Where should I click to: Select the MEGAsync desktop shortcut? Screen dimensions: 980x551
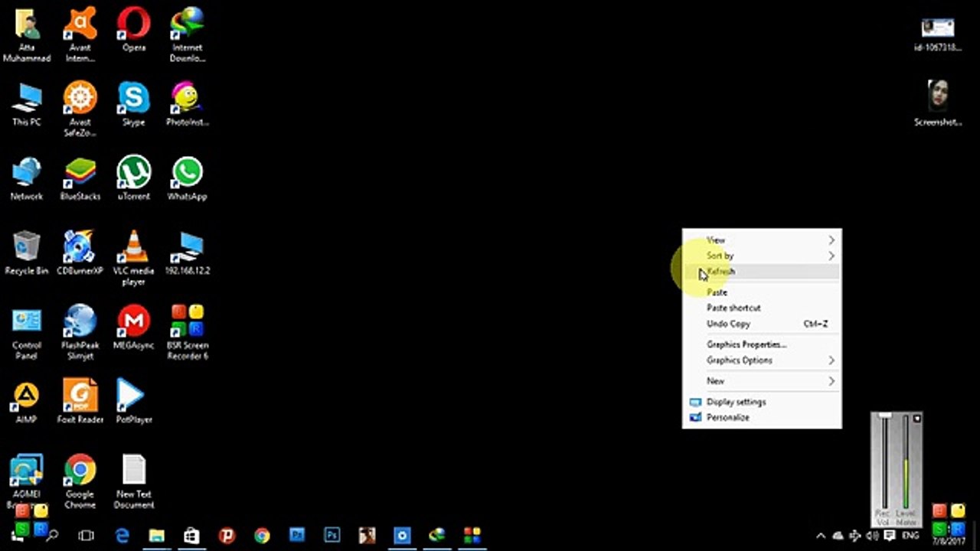point(134,327)
